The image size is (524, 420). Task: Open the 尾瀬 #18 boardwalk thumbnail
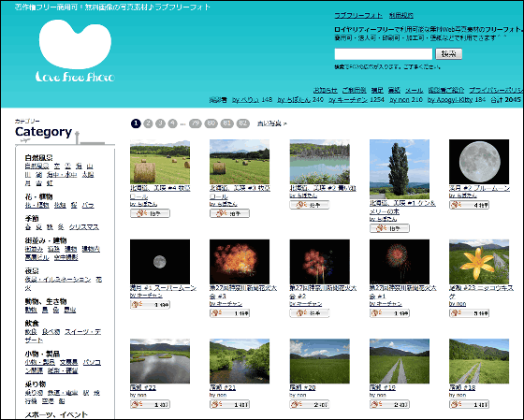[479, 361]
